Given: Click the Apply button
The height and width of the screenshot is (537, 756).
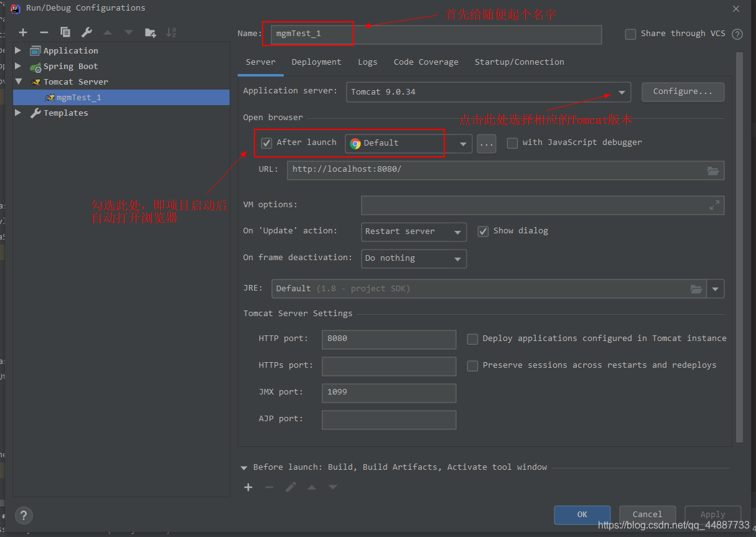Looking at the screenshot, I should click(x=712, y=515).
